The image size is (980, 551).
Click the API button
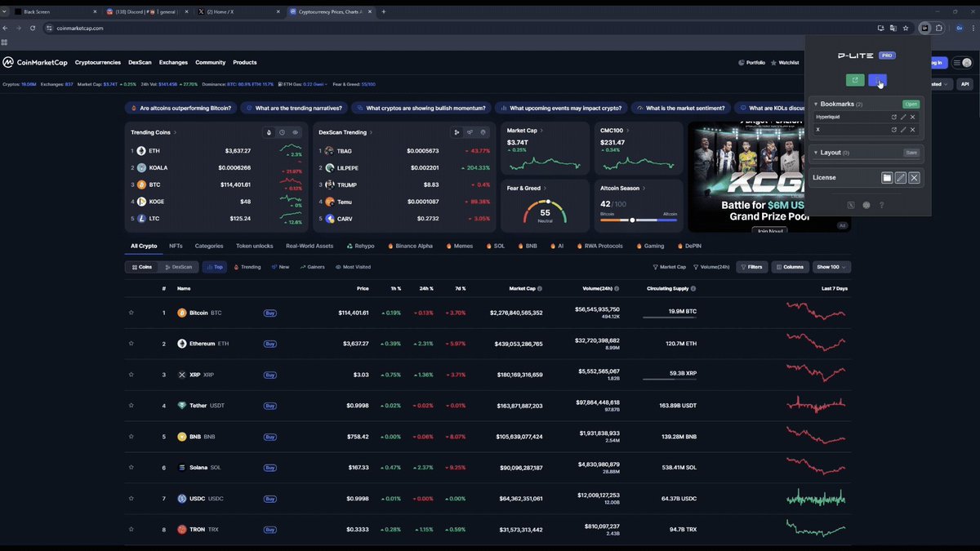tap(964, 84)
